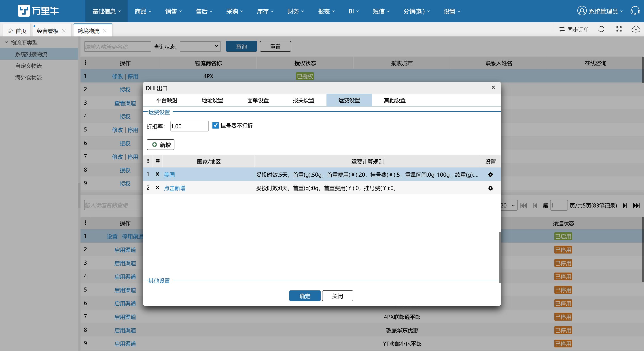Open the BI menu
Viewport: 644px width, 351px height.
pos(354,11)
